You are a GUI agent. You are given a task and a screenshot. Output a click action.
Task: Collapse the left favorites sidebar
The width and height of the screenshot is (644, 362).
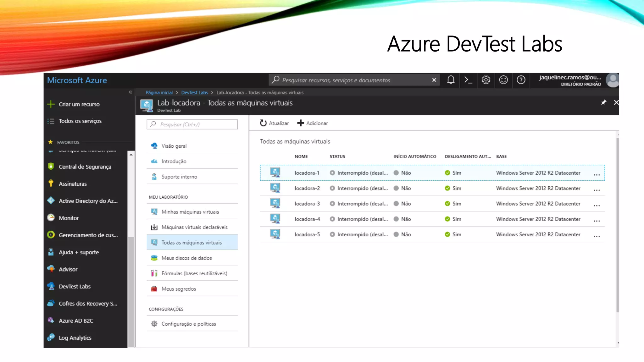[130, 92]
